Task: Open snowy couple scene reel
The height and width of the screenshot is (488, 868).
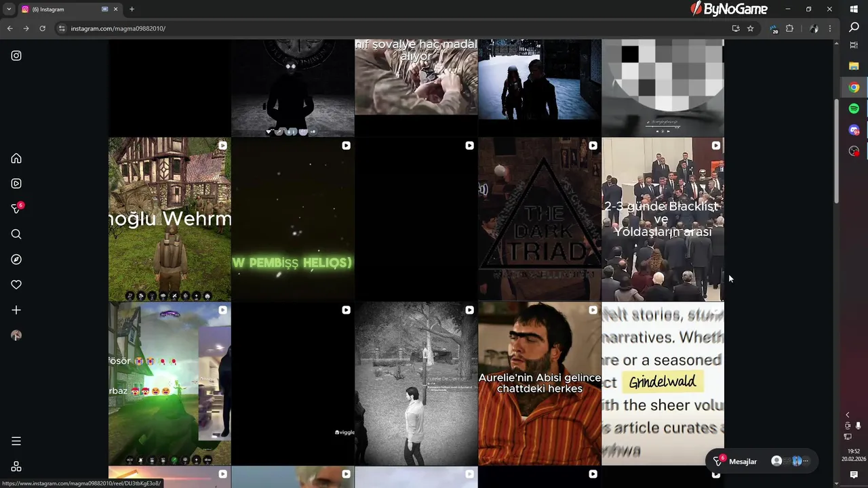Action: (539, 87)
